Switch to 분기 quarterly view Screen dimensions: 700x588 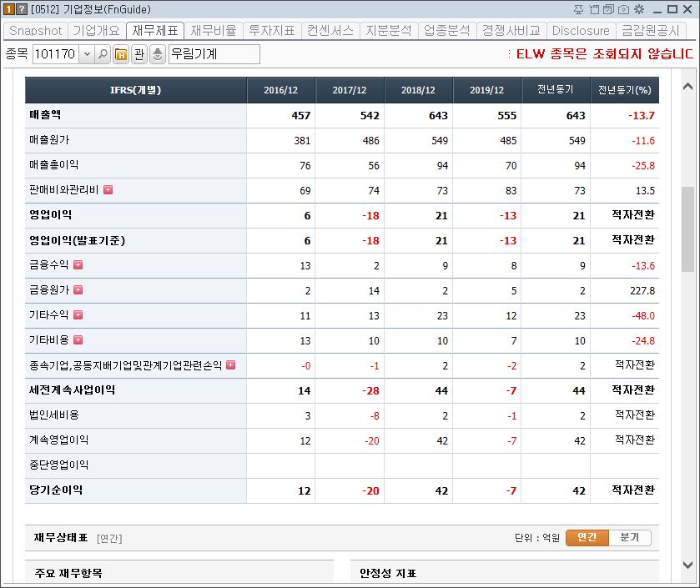pos(630,538)
